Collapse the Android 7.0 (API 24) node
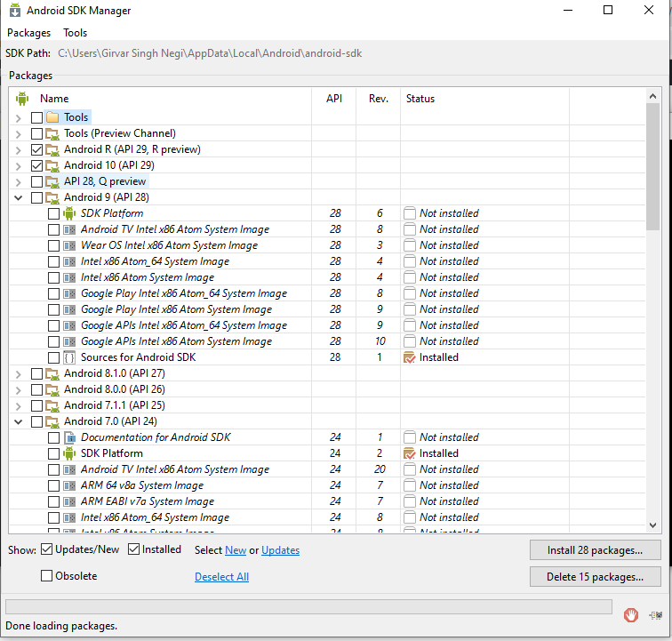 pos(19,422)
